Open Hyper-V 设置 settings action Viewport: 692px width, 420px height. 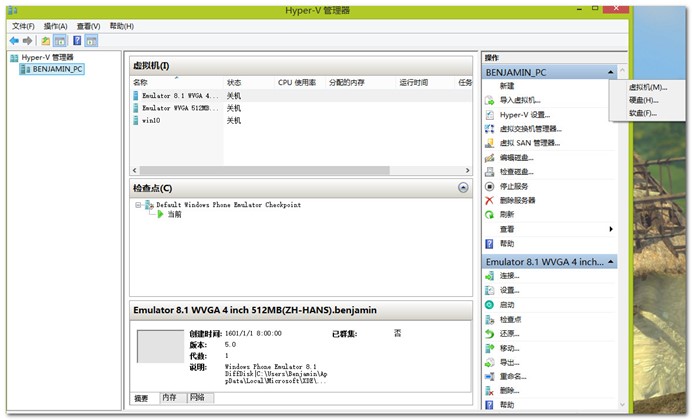click(524, 115)
